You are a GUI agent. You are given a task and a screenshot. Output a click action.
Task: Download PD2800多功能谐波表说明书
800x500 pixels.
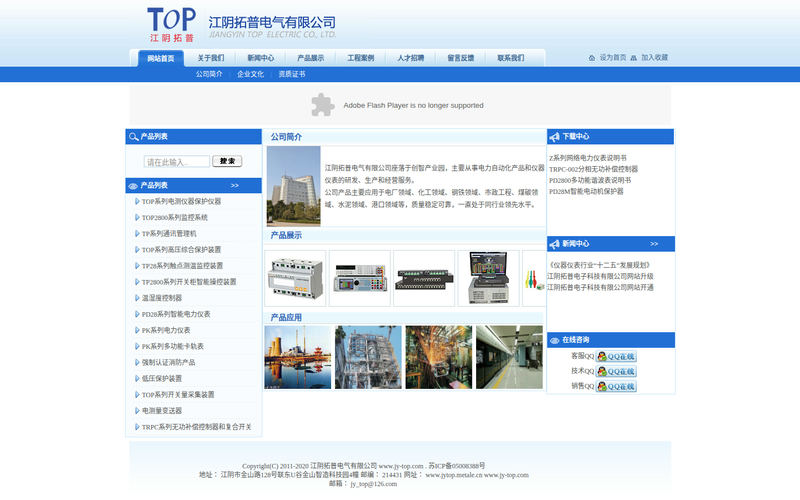click(590, 181)
